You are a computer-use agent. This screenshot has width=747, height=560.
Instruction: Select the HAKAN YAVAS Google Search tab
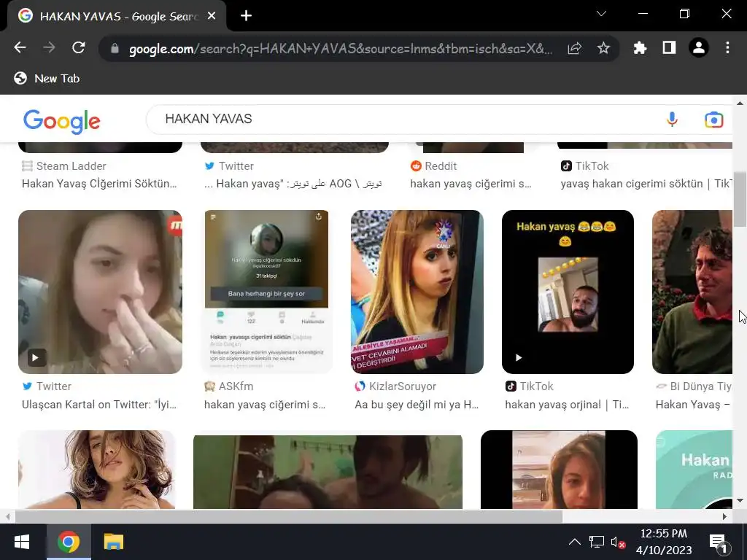[x=117, y=16]
